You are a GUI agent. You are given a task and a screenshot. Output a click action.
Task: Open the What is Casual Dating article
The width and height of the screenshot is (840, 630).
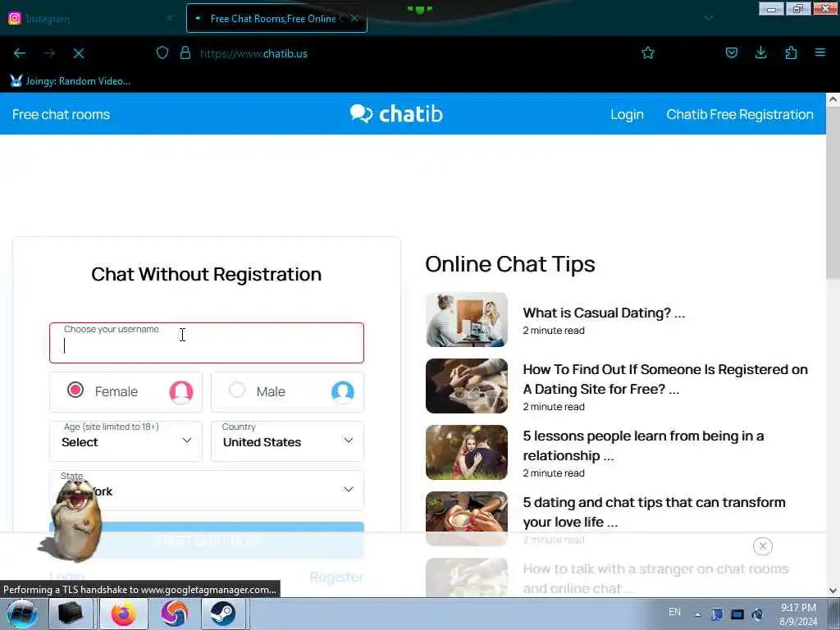pyautogui.click(x=604, y=313)
